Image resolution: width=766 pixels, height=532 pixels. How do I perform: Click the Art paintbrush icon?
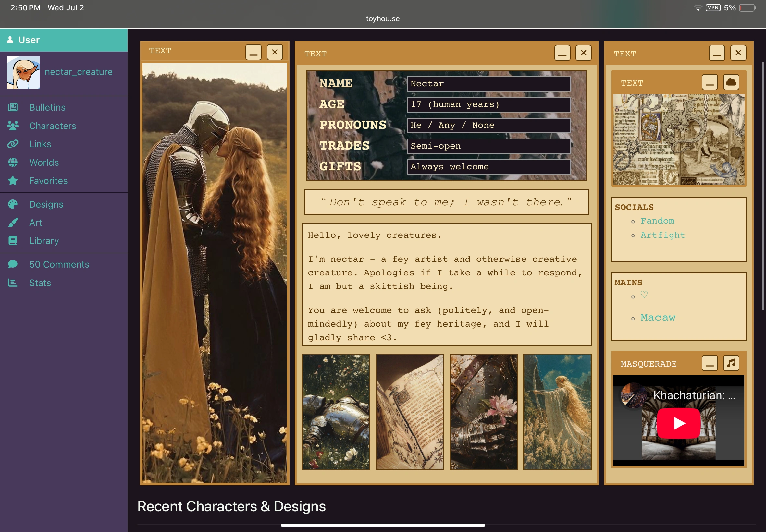coord(13,222)
